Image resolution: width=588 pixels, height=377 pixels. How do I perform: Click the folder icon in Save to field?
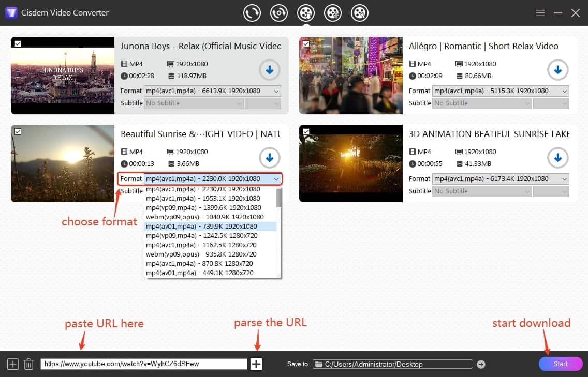click(x=319, y=364)
